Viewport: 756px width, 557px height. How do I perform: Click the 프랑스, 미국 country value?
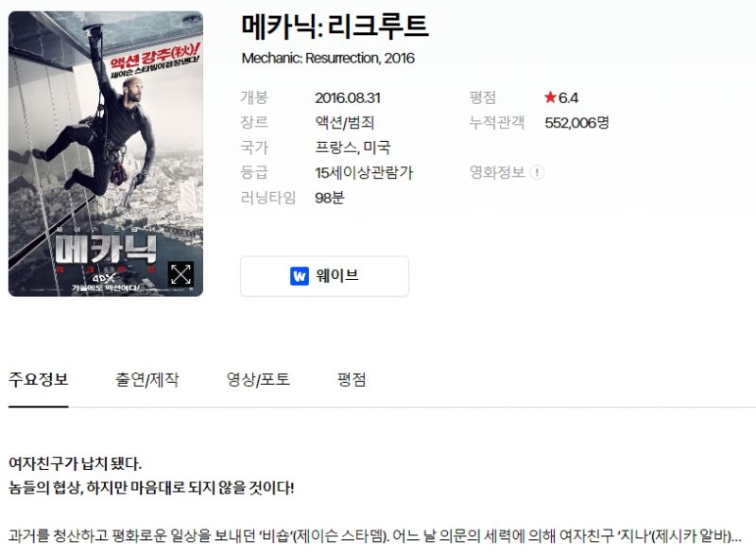click(352, 148)
